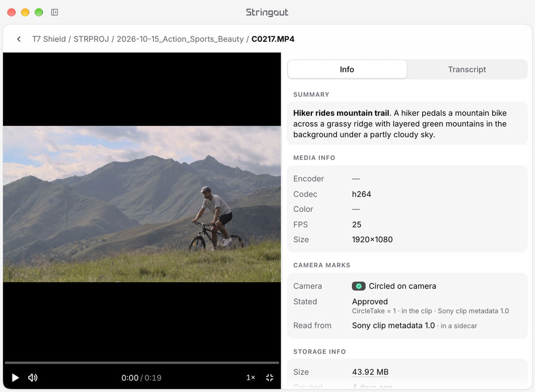Image resolution: width=535 pixels, height=392 pixels.
Task: Click Sony clip metadata 1.0 source
Action: coord(394,325)
